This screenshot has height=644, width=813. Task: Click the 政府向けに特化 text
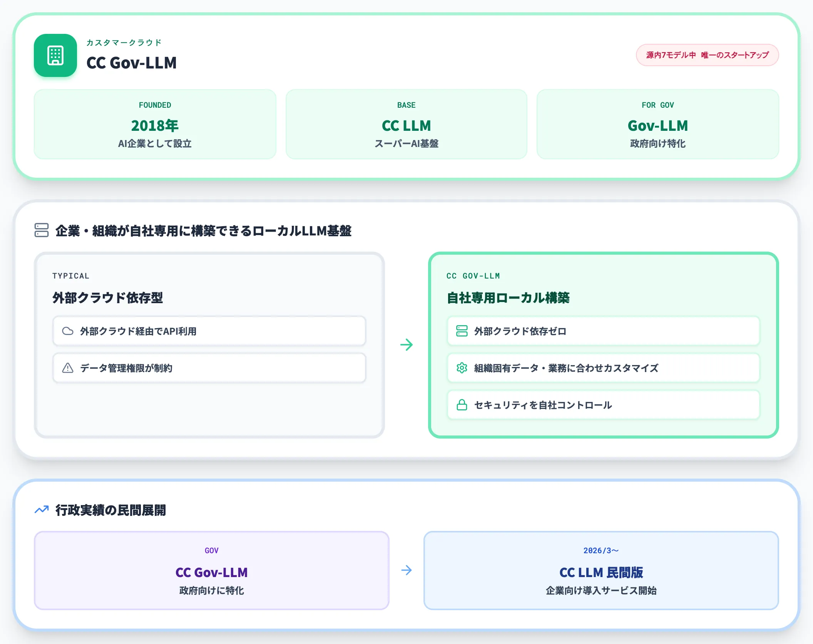[x=212, y=591]
